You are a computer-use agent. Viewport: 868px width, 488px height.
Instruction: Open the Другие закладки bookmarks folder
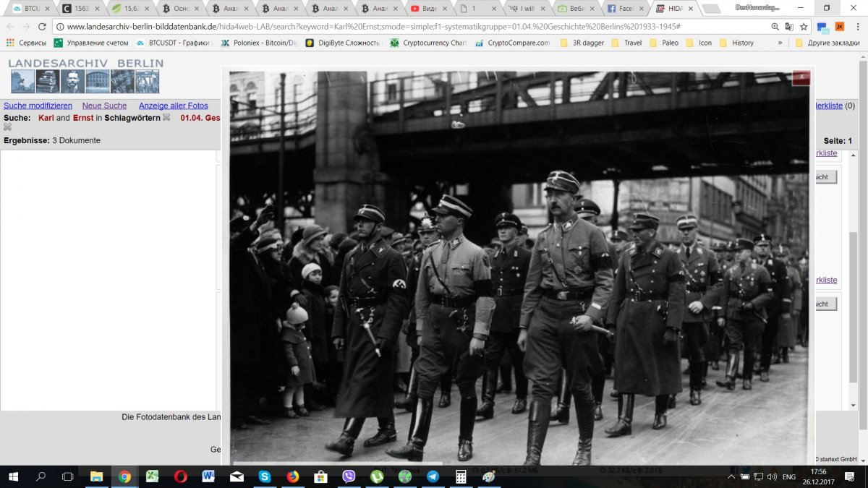point(827,43)
